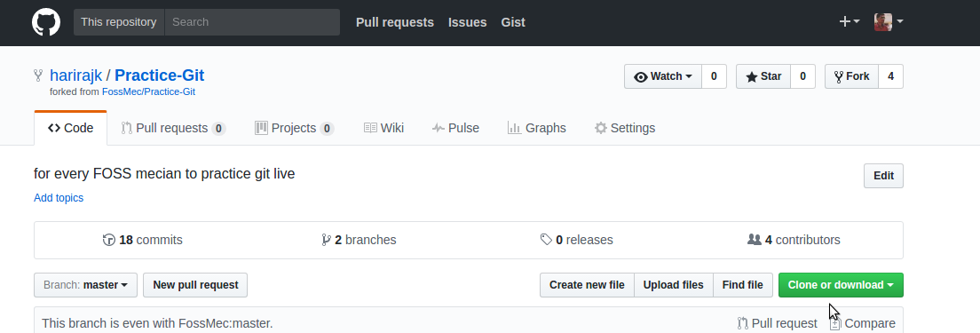Click the gear icon on Settings tab
Screen dimensions: 980x333
click(x=601, y=128)
